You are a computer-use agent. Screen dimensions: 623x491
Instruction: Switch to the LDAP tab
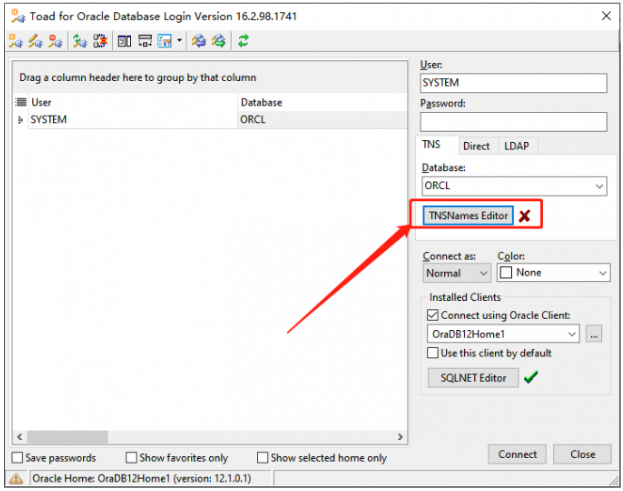tap(517, 146)
